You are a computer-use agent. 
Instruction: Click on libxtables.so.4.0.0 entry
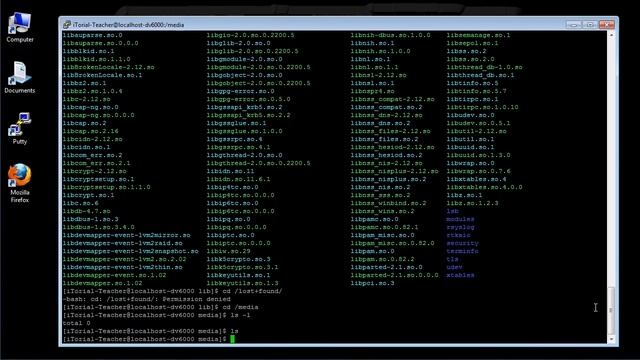pyautogui.click(x=484, y=187)
